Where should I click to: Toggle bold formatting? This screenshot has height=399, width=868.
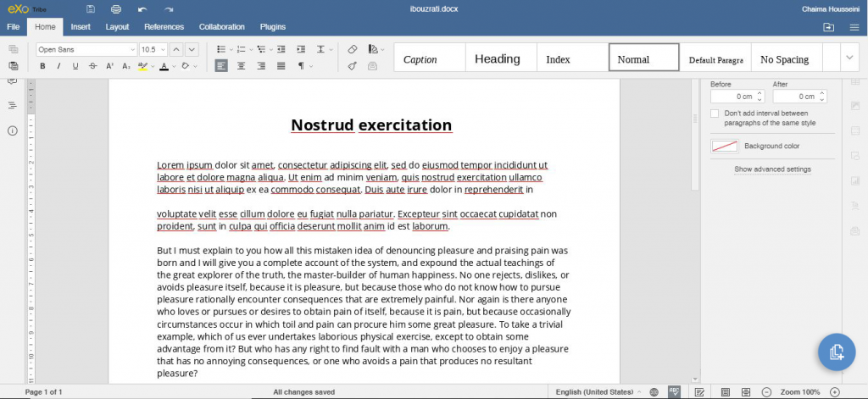pyautogui.click(x=42, y=66)
